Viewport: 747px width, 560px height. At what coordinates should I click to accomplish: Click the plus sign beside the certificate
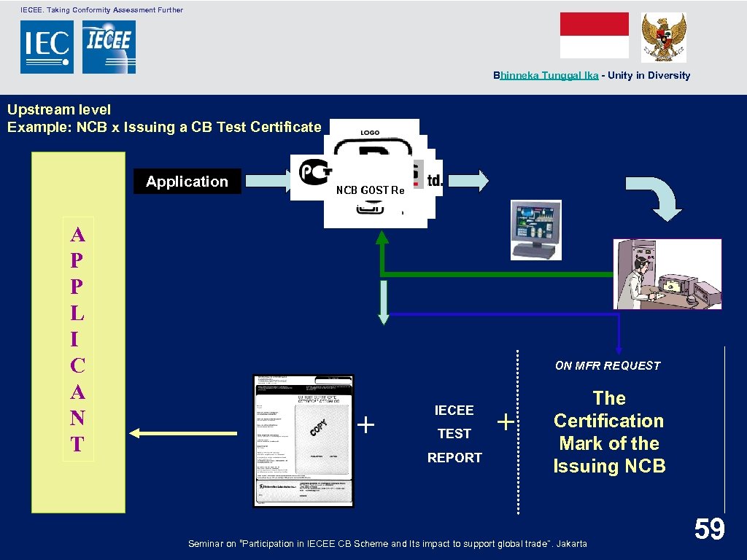[366, 424]
